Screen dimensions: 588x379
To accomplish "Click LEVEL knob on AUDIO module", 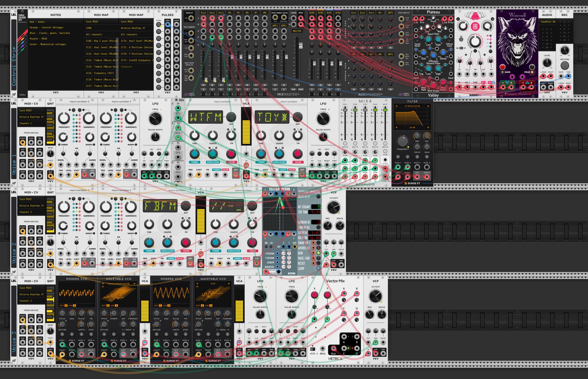I will pos(547,62).
